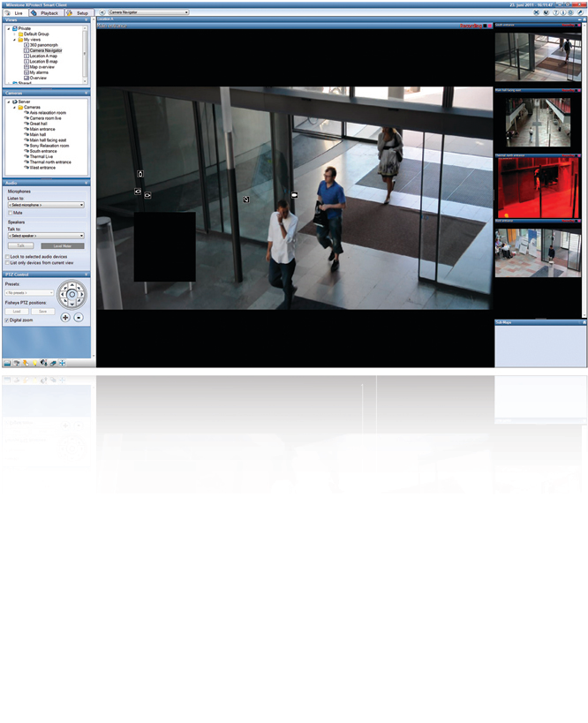Screen dimensions: 588x723
Task: Pan camera right with PTZ arrow
Action: click(82, 293)
